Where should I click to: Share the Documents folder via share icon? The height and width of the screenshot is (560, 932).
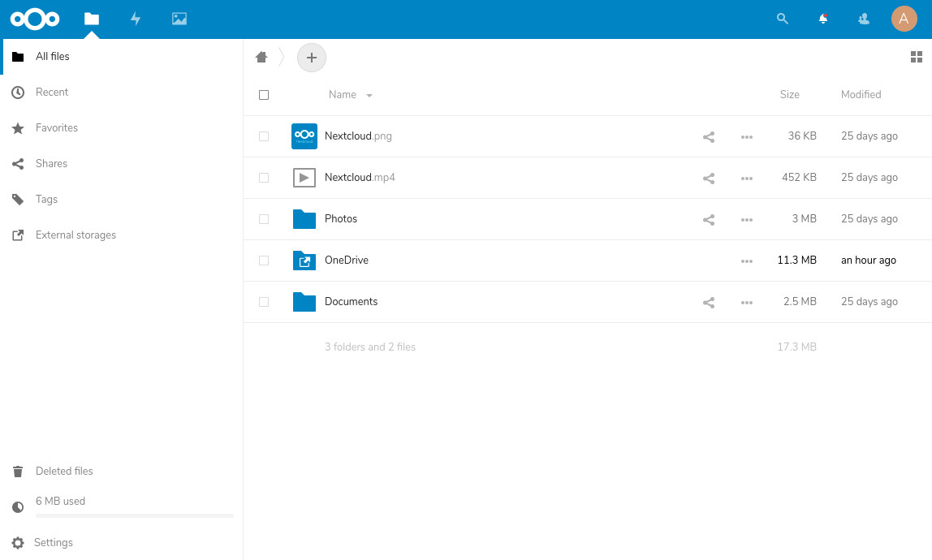(709, 303)
